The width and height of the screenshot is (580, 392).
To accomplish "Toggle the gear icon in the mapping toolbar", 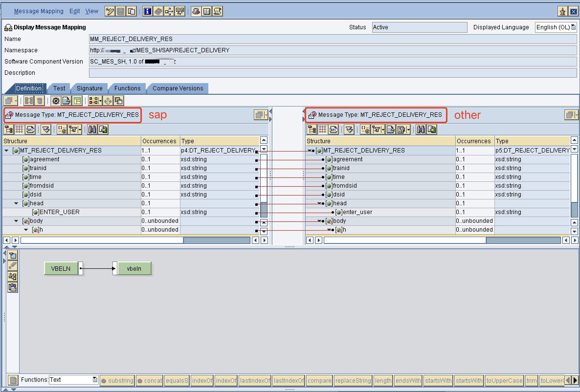I will [56, 101].
